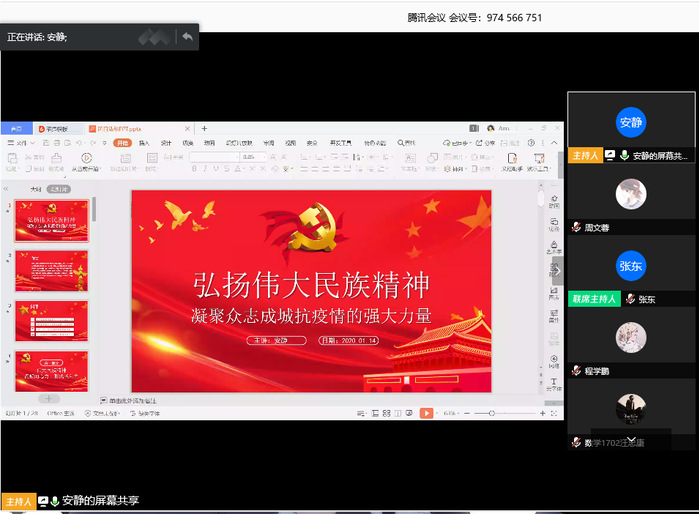This screenshot has height=514, width=699.
Task: Open the 插入 ribbon tab
Action: coord(144,143)
